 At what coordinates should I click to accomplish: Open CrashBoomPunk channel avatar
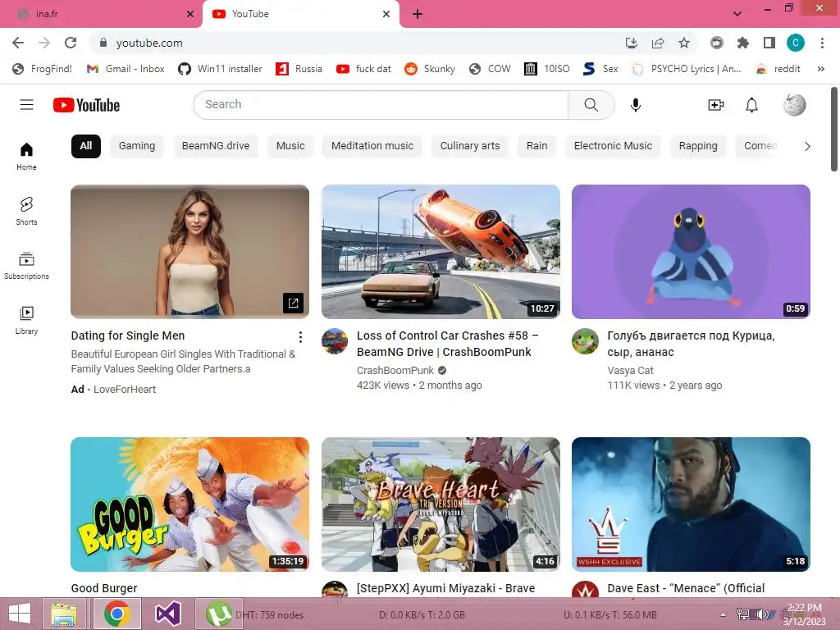pos(335,341)
